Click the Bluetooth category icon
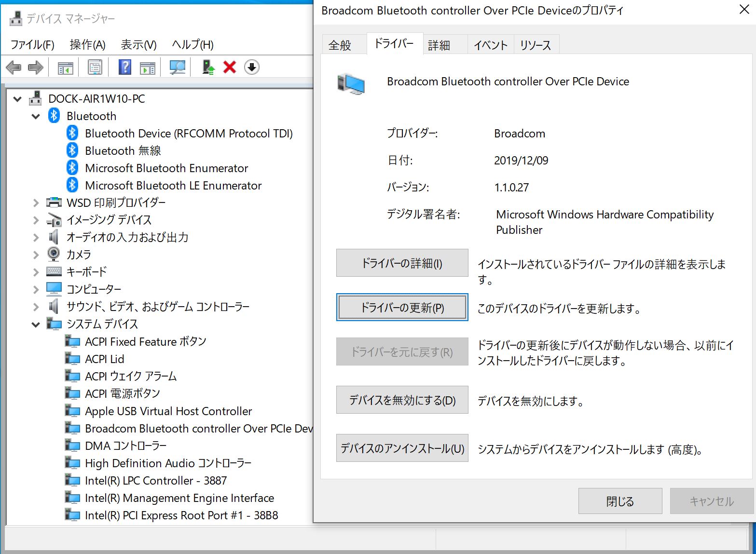756x554 pixels. point(54,116)
